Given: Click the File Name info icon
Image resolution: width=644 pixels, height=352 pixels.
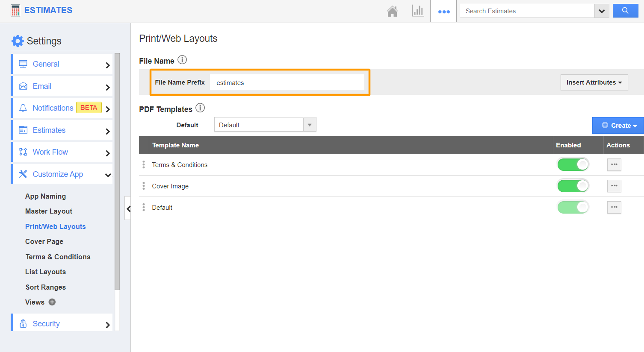Looking at the screenshot, I should coord(182,60).
